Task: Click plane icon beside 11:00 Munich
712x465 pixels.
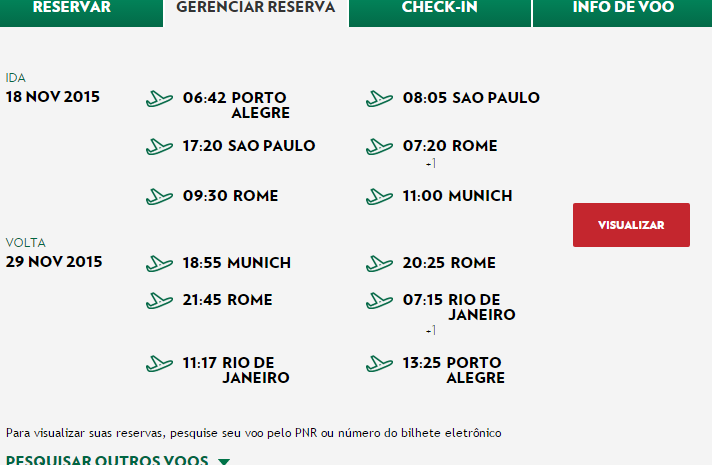Action: tap(379, 197)
